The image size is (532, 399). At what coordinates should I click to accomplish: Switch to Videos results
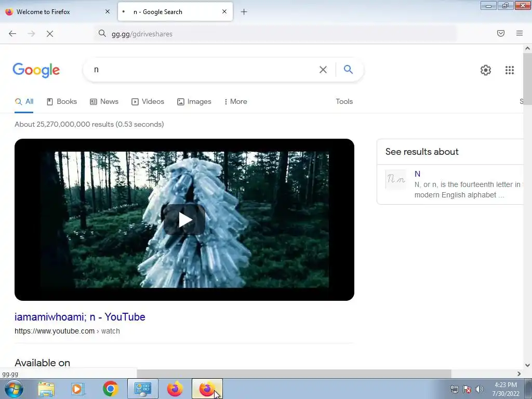pos(148,101)
